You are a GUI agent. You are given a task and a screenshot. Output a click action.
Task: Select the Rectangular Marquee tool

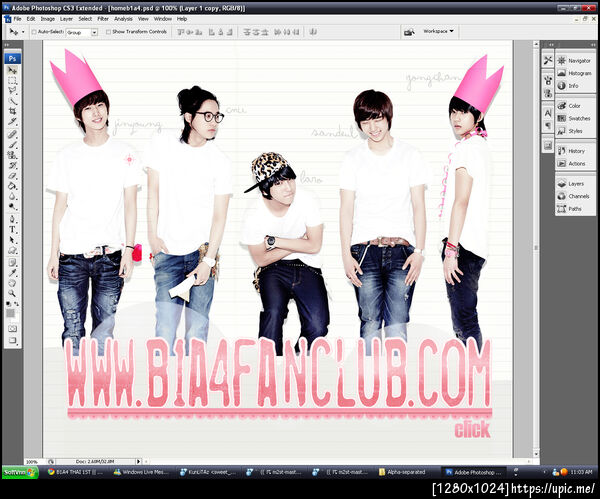pyautogui.click(x=13, y=81)
